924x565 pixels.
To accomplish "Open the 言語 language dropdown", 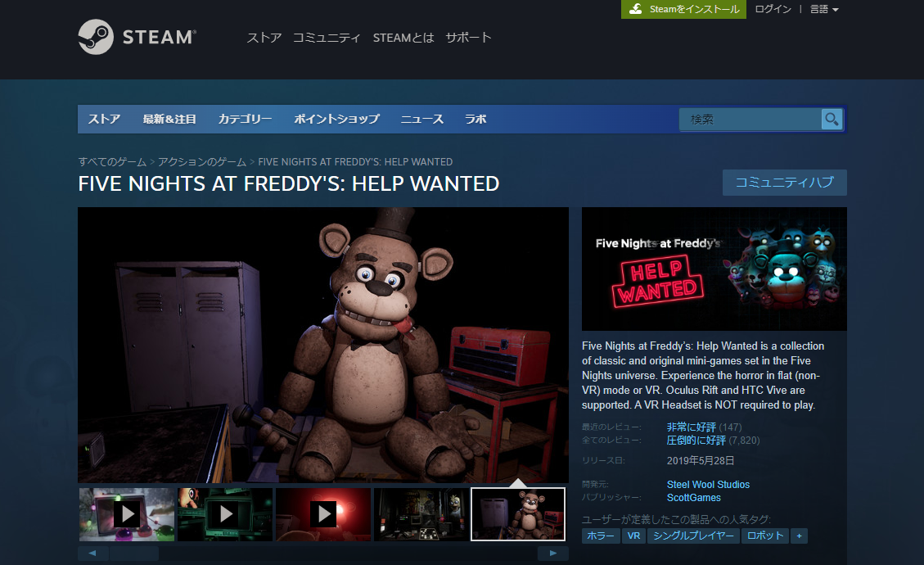I will (824, 9).
